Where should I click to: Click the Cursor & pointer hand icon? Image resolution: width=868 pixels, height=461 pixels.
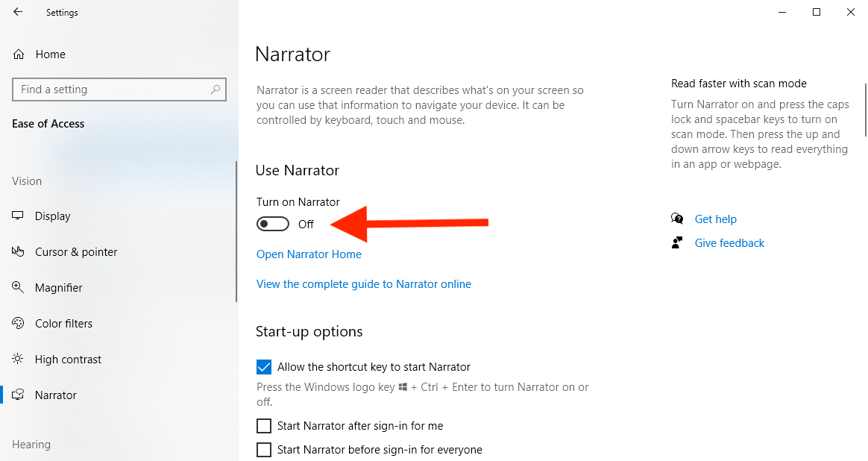18,251
